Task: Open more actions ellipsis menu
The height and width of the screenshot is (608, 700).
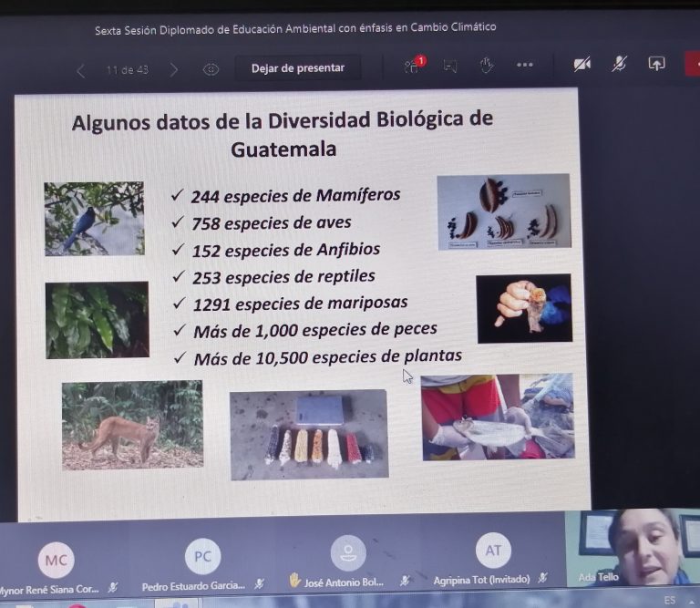Action: (525, 65)
